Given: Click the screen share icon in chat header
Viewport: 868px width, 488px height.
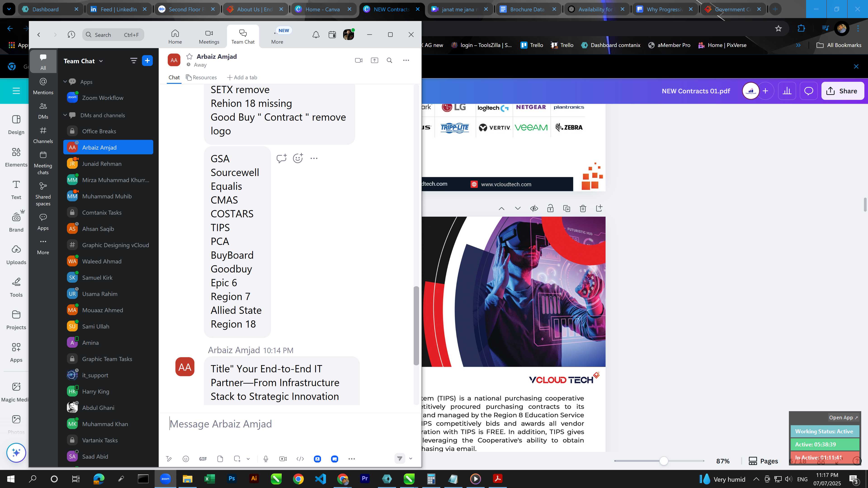Looking at the screenshot, I should (x=374, y=60).
